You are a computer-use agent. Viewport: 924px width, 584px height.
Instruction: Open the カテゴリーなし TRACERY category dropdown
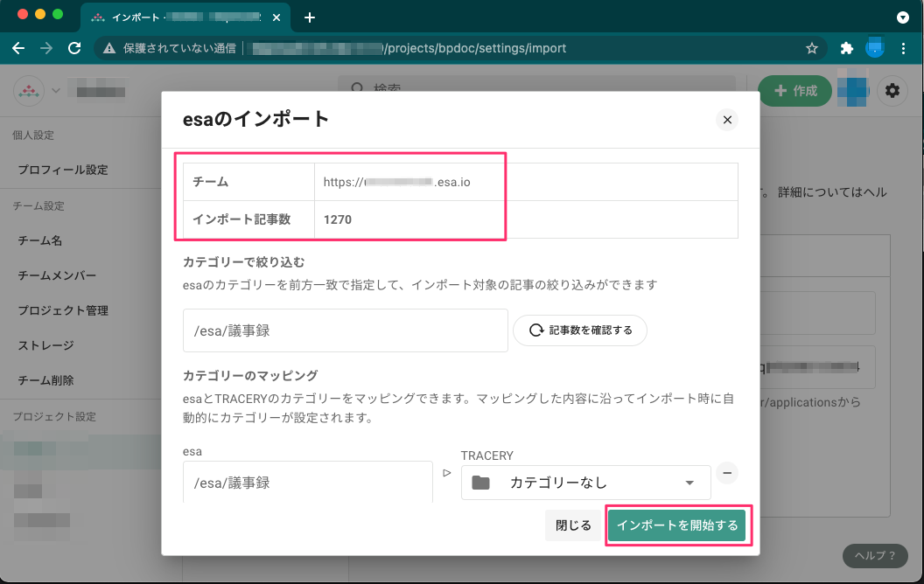tap(586, 482)
